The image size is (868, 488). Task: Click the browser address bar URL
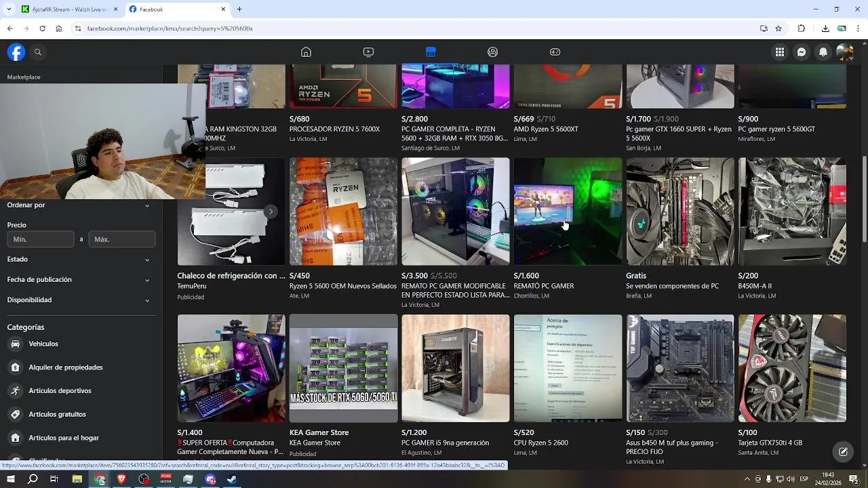(x=170, y=28)
